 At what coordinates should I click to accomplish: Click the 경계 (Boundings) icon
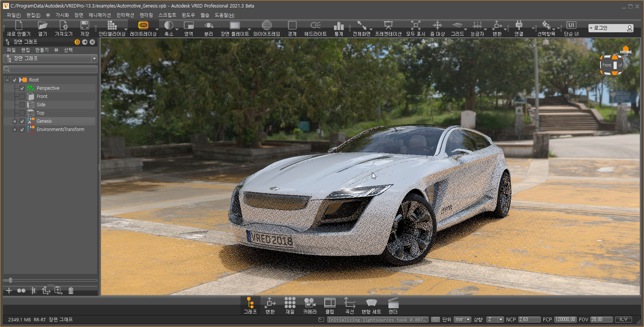click(x=292, y=25)
